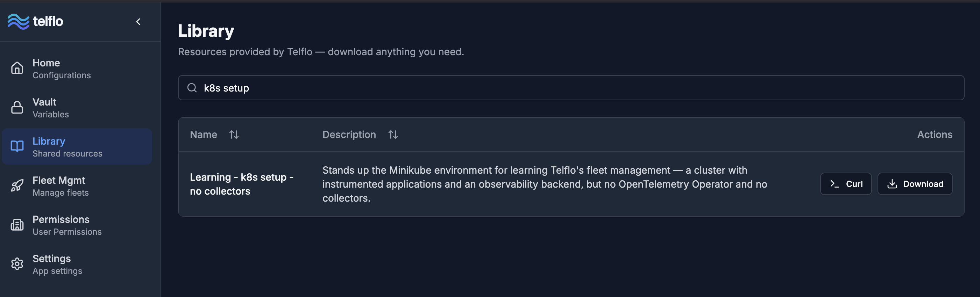The width and height of the screenshot is (980, 297).
Task: Go to Fleet Mgmt Manage fleets
Action: [77, 186]
